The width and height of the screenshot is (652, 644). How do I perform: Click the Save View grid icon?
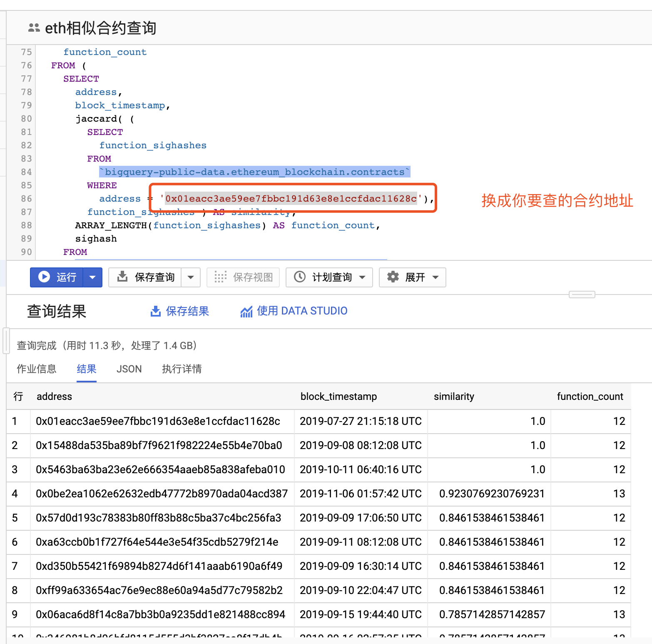[x=220, y=277]
